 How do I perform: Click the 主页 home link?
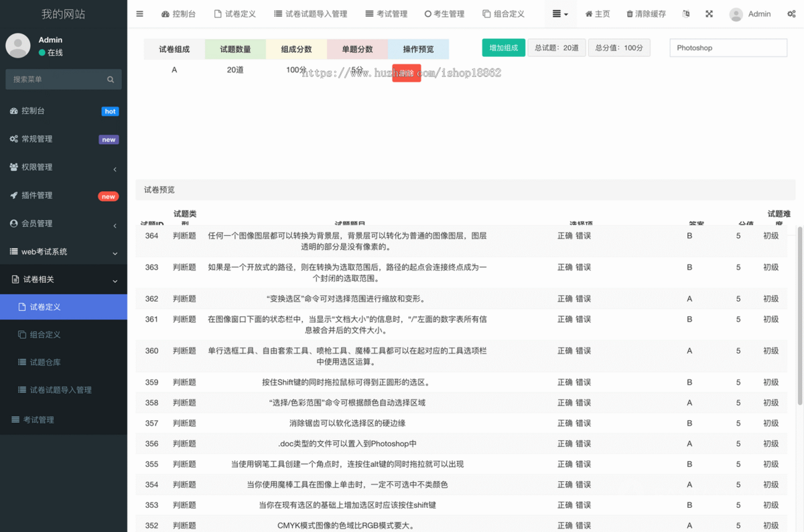point(597,13)
